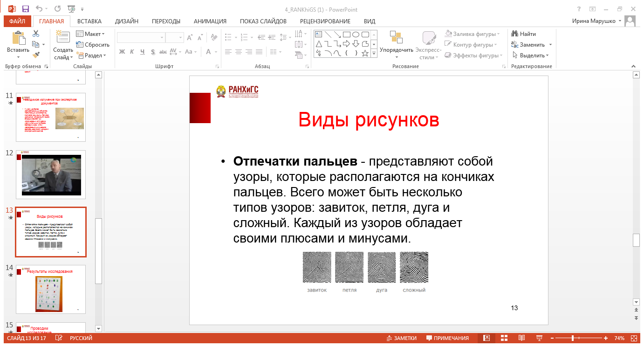The image size is (644, 347).
Task: Toggle strikethrough abc formatting
Action: (x=163, y=52)
